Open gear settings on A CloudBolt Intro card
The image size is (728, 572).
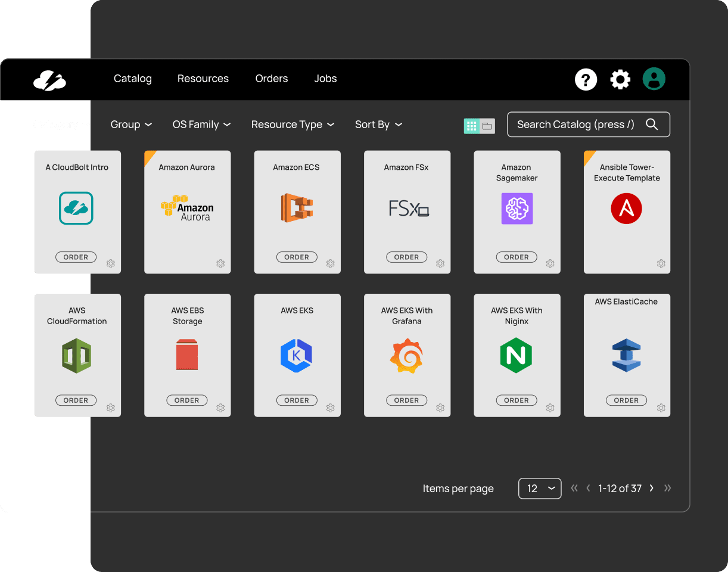111,263
